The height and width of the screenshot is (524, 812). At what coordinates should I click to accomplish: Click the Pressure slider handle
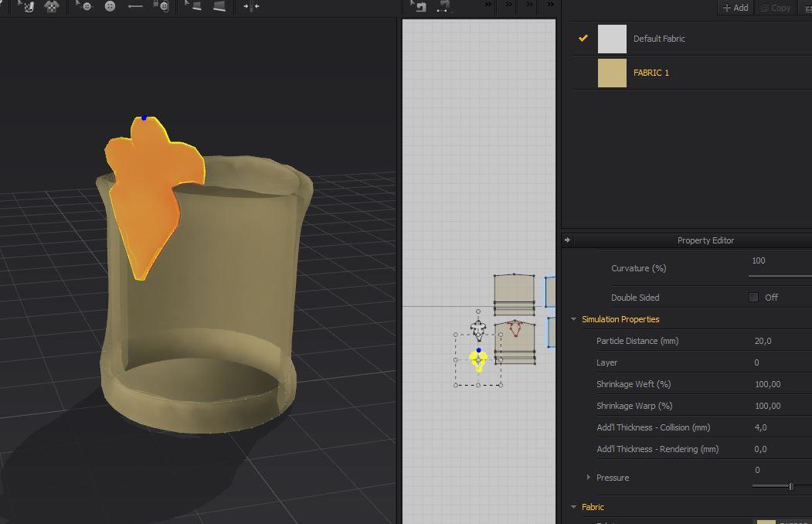click(x=790, y=486)
